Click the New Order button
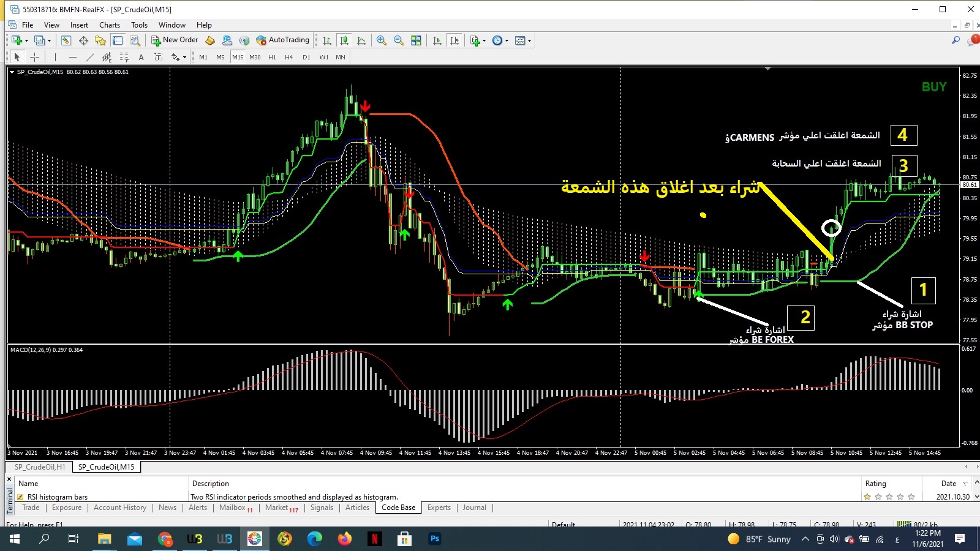 pos(175,40)
